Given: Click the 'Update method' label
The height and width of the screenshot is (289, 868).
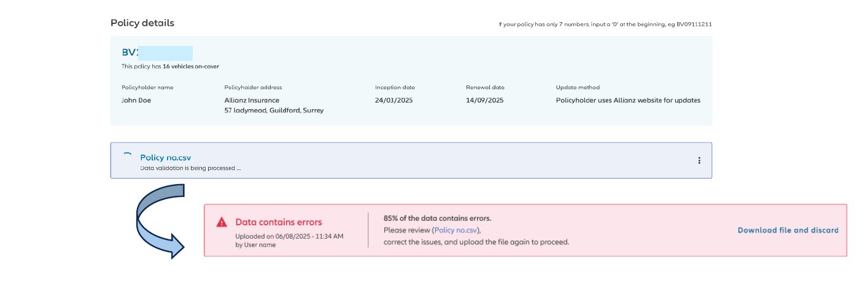Looking at the screenshot, I should pyautogui.click(x=578, y=87).
